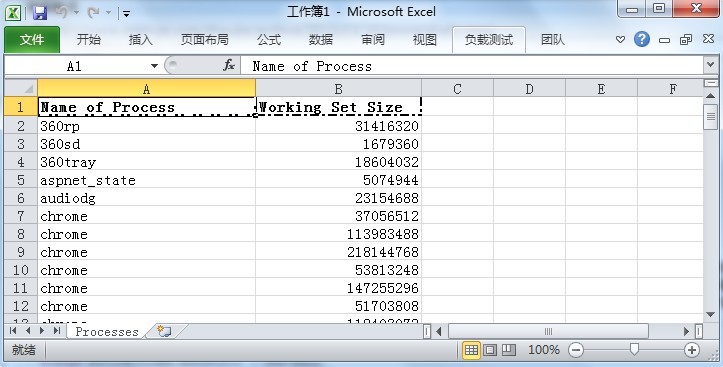723x367 pixels.
Task: Undo the last action
Action: [x=61, y=12]
